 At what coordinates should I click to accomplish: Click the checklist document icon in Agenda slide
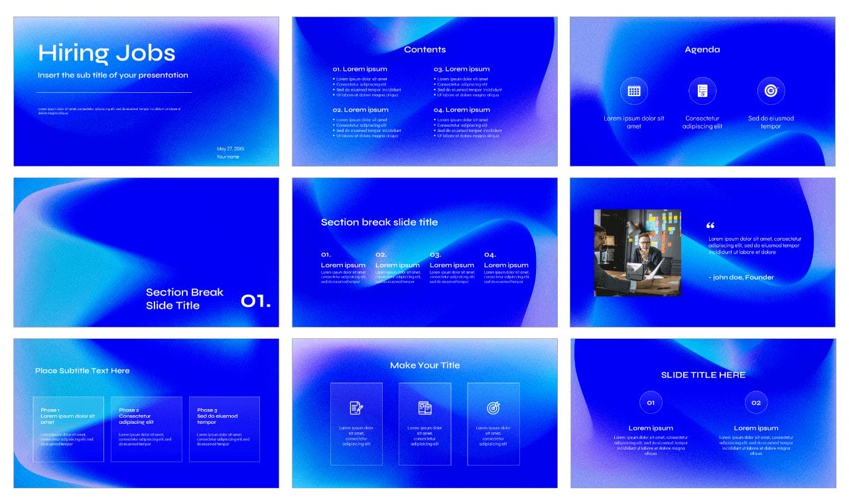point(702,91)
